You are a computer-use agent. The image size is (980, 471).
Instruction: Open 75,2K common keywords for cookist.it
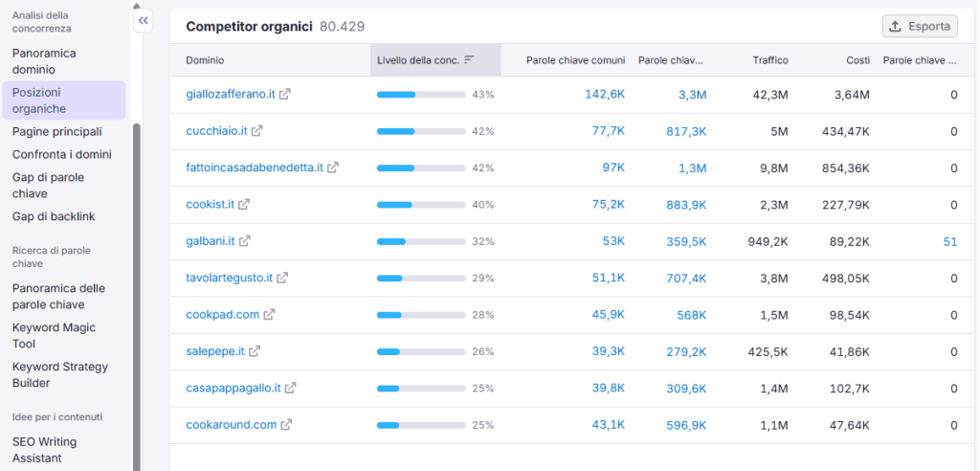tap(609, 204)
